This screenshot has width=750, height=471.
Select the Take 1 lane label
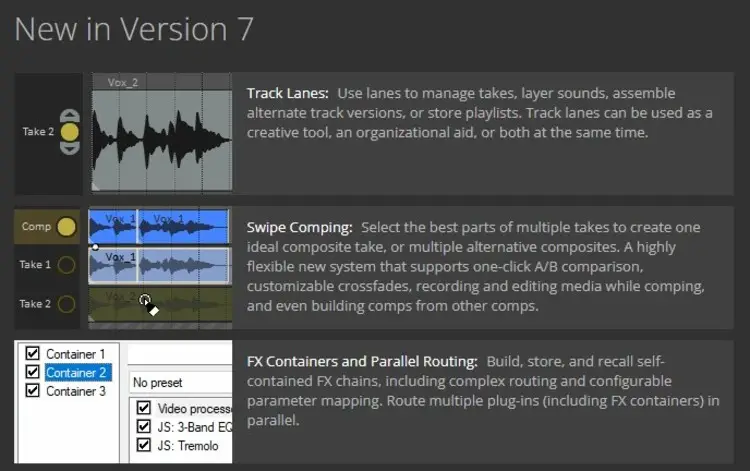pos(35,264)
